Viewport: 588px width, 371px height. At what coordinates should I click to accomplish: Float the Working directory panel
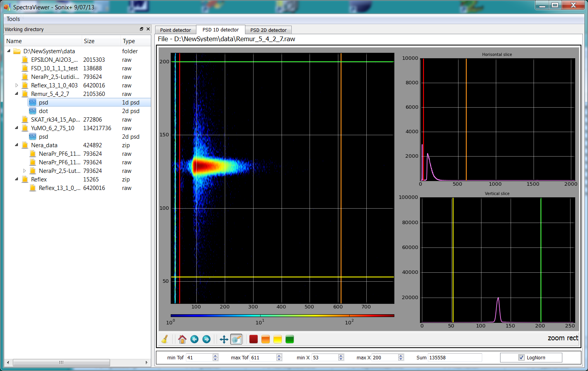pyautogui.click(x=142, y=29)
